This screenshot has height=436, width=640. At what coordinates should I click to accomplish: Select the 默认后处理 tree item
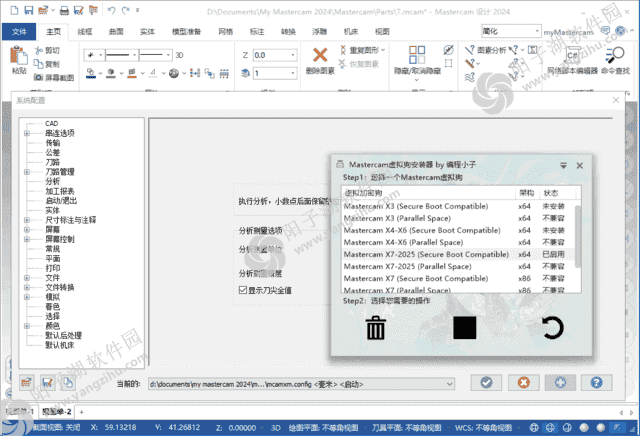(63, 336)
